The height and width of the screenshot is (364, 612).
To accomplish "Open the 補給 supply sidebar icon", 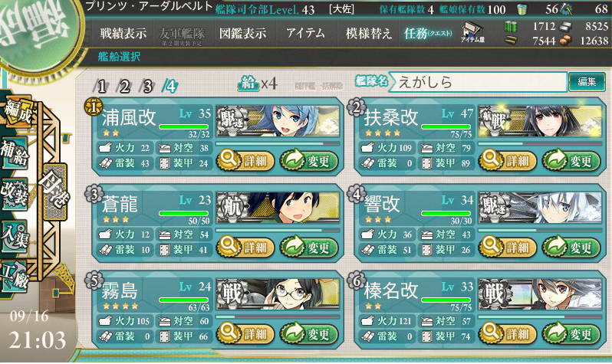I will [15, 153].
